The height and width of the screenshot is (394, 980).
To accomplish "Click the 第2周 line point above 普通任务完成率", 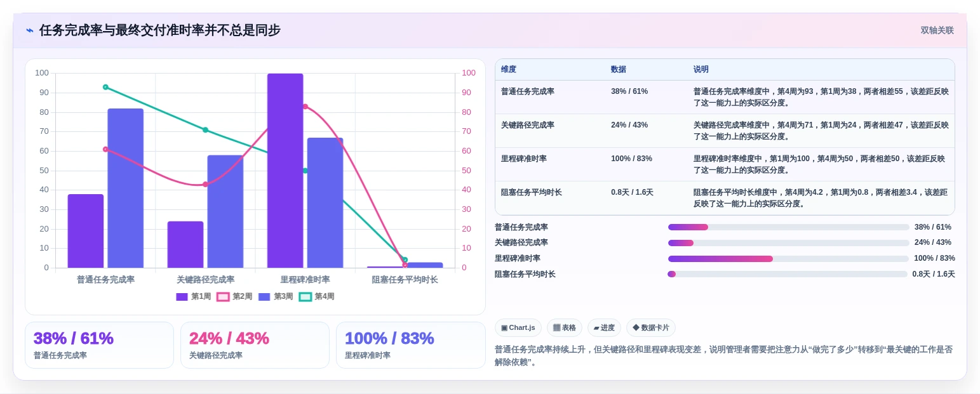I will pyautogui.click(x=105, y=149).
